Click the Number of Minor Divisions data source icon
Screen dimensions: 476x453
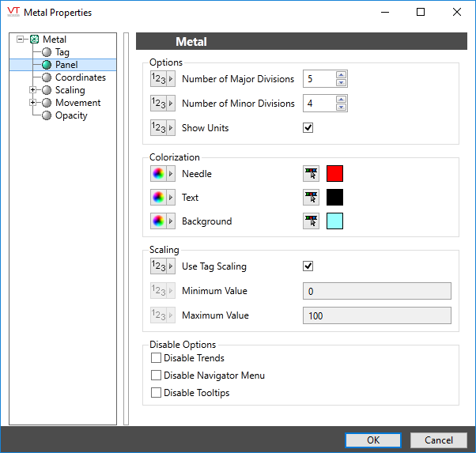click(x=162, y=104)
